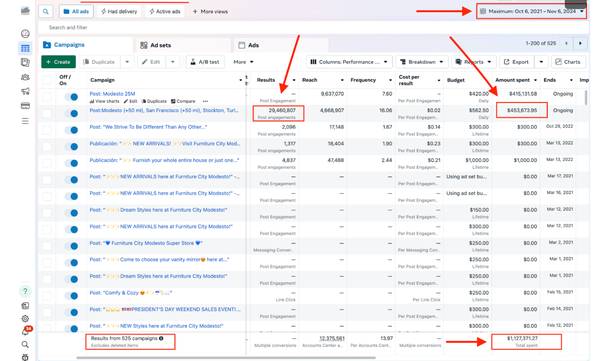Select the Had delivery view
The height and width of the screenshot is (361, 600).
coord(119,11)
